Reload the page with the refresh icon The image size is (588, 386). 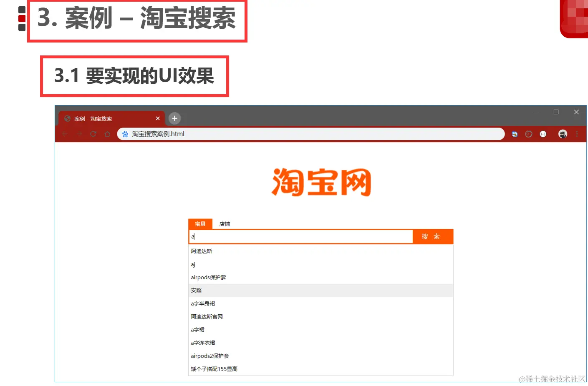coord(93,134)
